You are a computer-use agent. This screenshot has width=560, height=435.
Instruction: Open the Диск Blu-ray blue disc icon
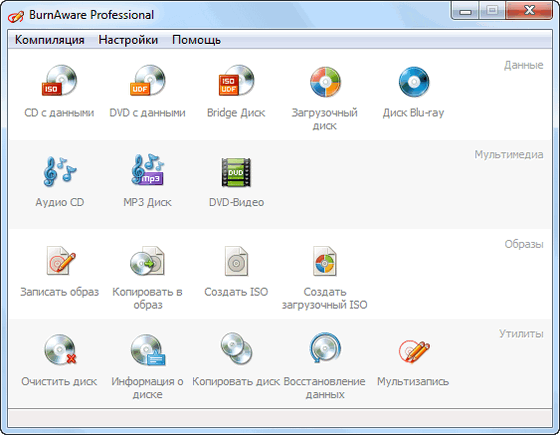414,82
